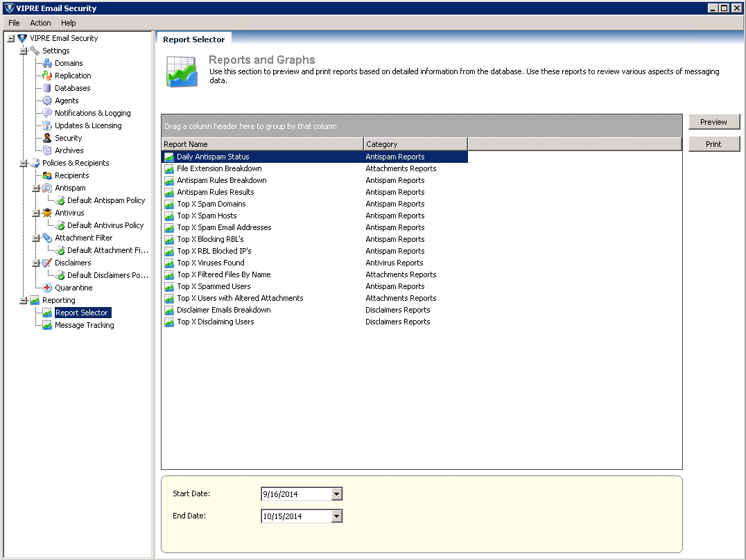
Task: Click the chart icon beside File Extension Breakdown
Action: (169, 169)
